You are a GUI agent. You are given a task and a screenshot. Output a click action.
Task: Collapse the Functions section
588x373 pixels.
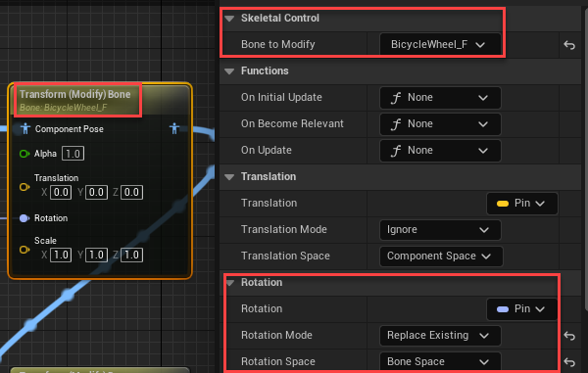click(x=229, y=71)
